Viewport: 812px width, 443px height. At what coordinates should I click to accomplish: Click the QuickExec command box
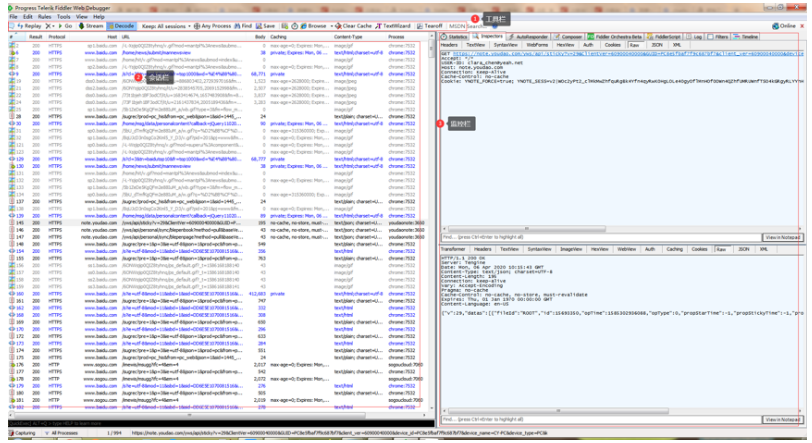point(221,424)
